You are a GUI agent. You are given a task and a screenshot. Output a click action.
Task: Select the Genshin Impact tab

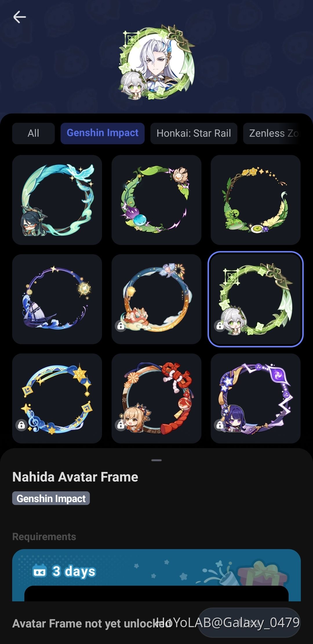[103, 134]
